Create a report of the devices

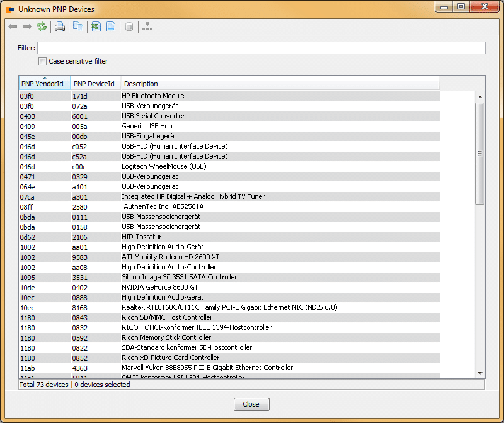tap(110, 26)
